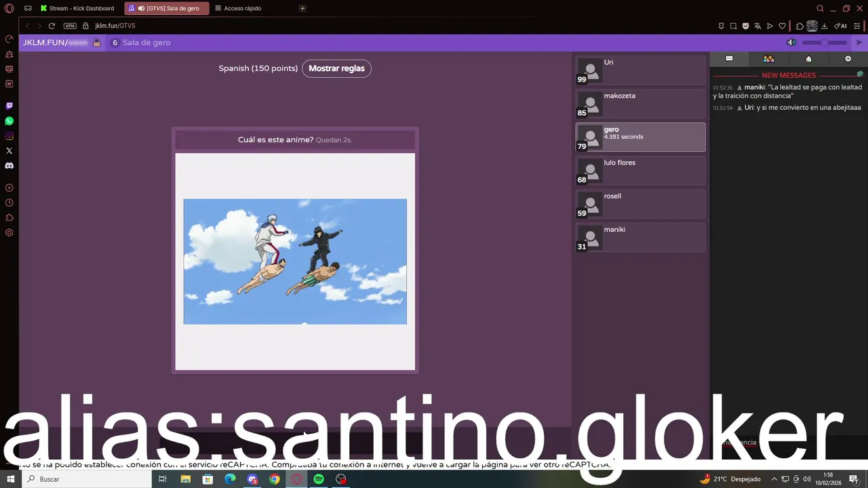This screenshot has width=868, height=488.
Task: Click the Mostrar reglas button
Action: point(336,68)
